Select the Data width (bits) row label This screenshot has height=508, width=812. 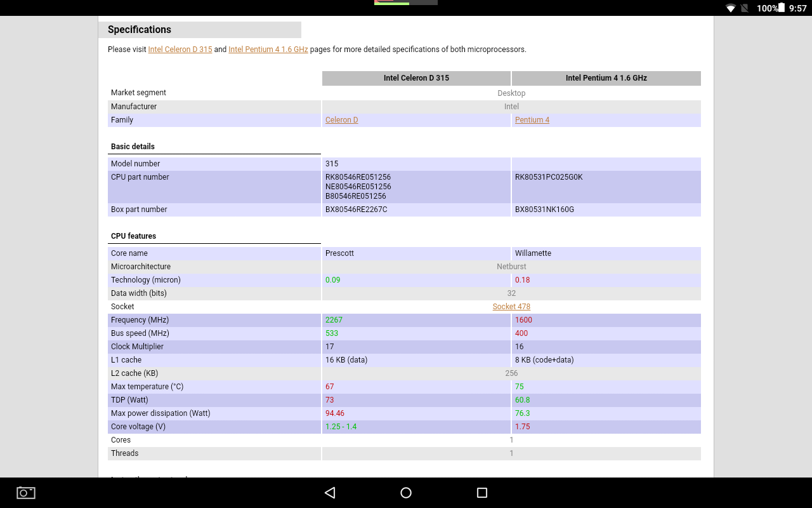click(138, 293)
